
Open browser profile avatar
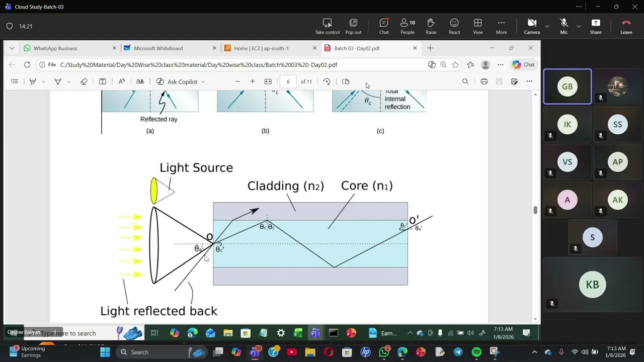coord(486,65)
